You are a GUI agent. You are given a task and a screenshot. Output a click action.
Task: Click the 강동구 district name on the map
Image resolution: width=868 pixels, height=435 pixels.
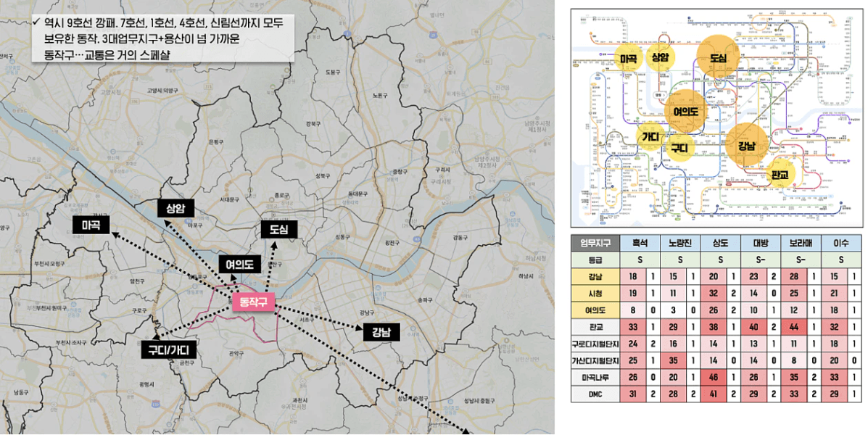pyautogui.click(x=460, y=237)
